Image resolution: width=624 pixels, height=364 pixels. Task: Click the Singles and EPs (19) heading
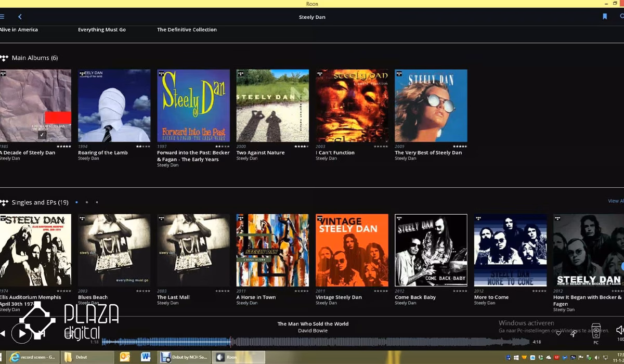pyautogui.click(x=40, y=202)
